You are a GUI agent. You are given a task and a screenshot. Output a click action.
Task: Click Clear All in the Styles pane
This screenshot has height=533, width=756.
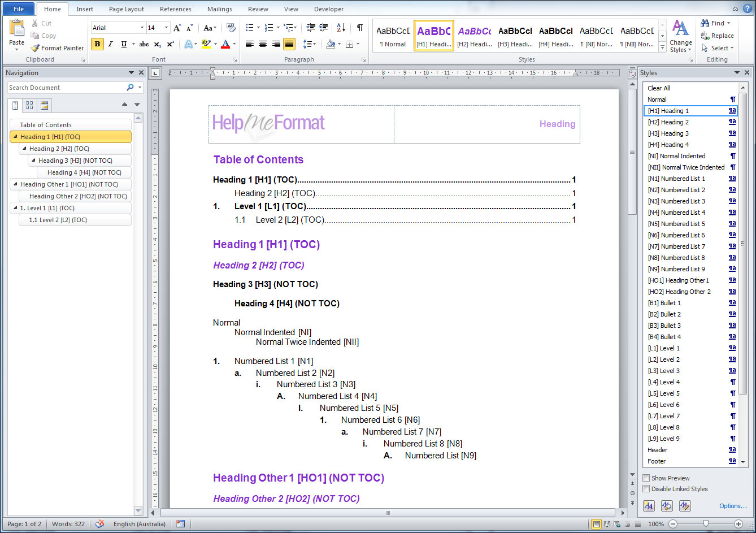click(658, 88)
